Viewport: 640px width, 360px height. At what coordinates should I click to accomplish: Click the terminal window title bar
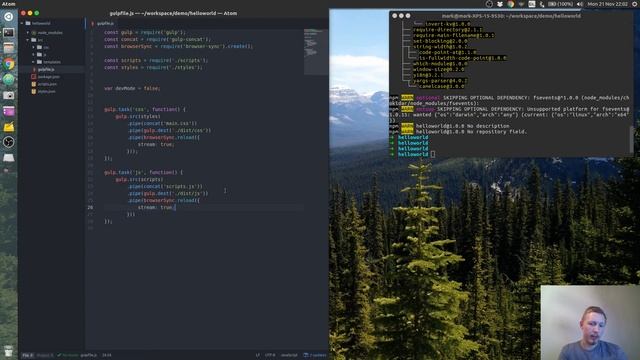511,16
